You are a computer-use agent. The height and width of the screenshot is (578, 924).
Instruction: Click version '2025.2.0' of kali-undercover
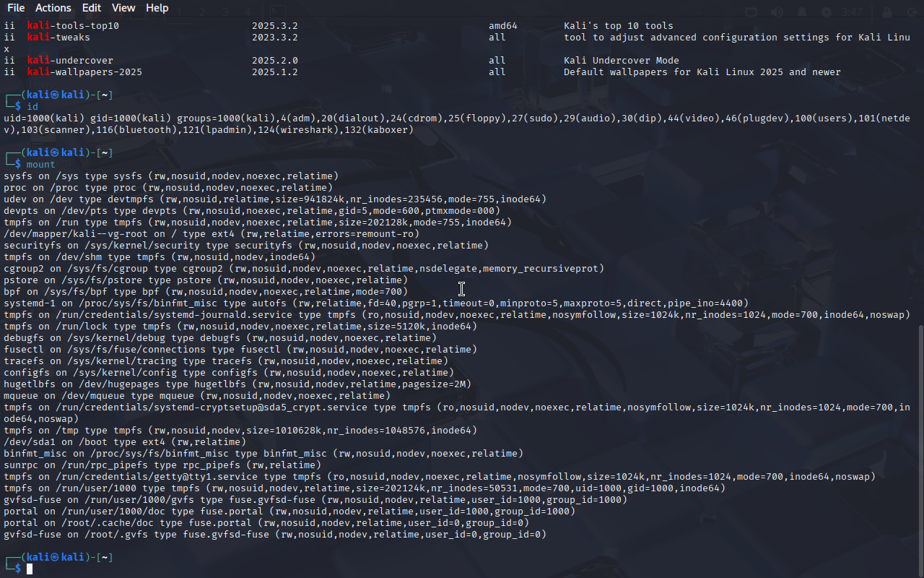point(275,61)
